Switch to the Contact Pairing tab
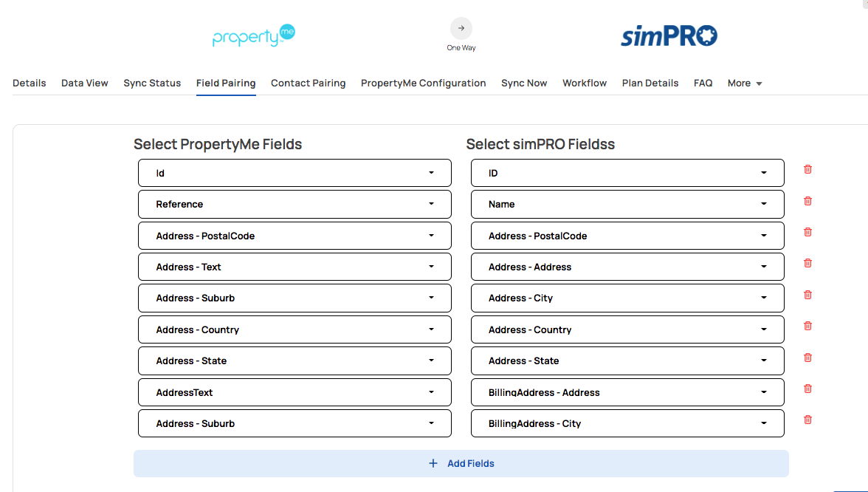The image size is (868, 492). point(308,83)
